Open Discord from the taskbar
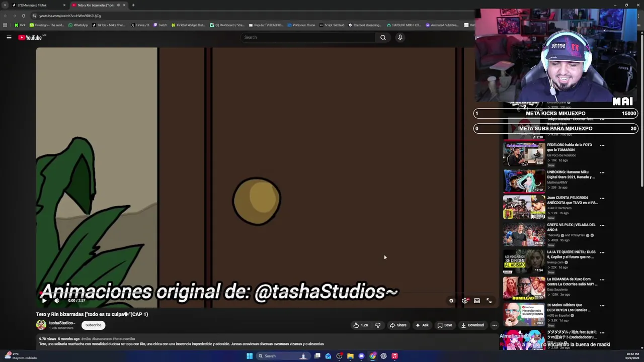This screenshot has width=644, height=362. 361,356
